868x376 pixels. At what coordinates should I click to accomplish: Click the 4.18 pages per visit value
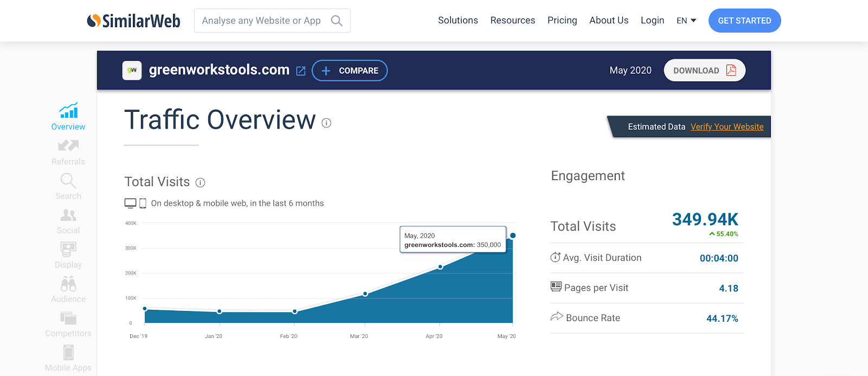click(729, 288)
